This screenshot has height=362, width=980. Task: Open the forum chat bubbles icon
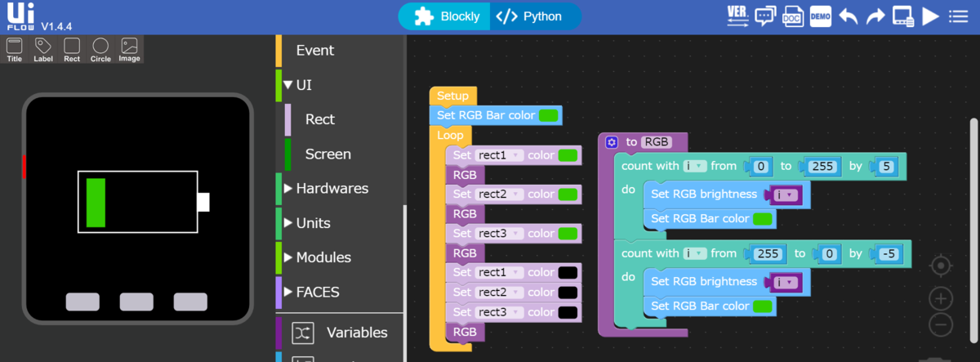765,16
